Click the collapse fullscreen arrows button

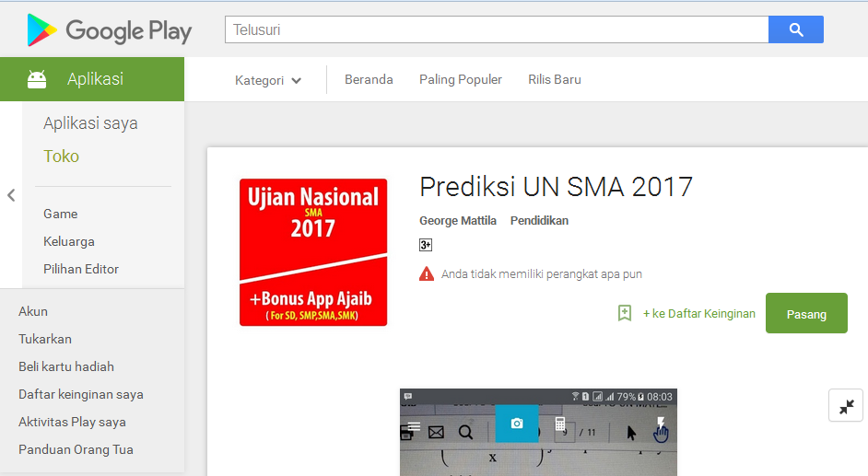[846, 405]
